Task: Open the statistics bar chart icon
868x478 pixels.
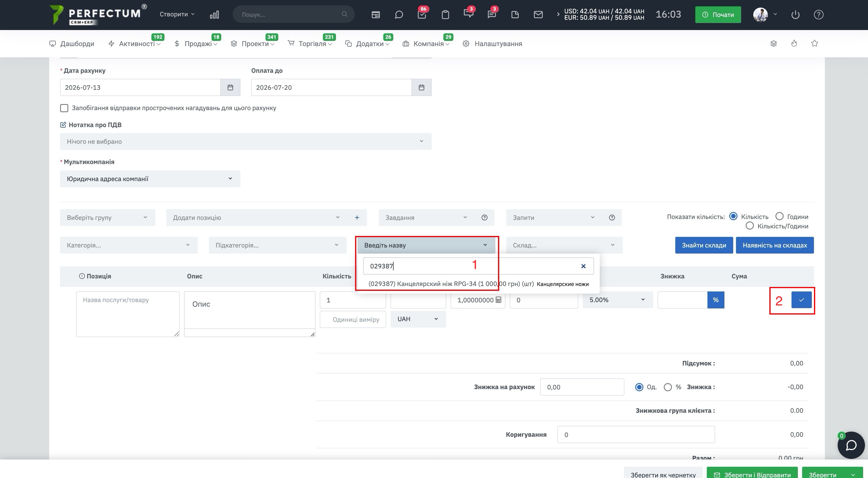Action: tap(214, 15)
